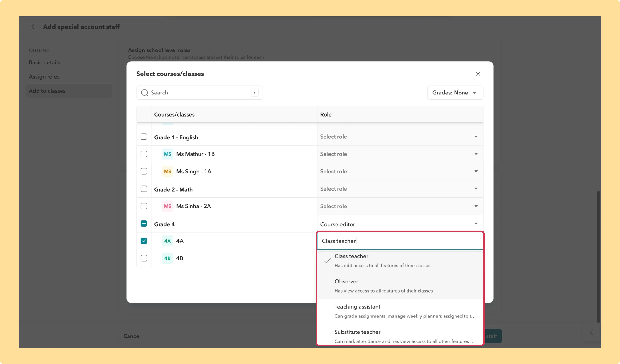Toggle the Grade 4 partial checkbox
620x364 pixels.
(144, 224)
